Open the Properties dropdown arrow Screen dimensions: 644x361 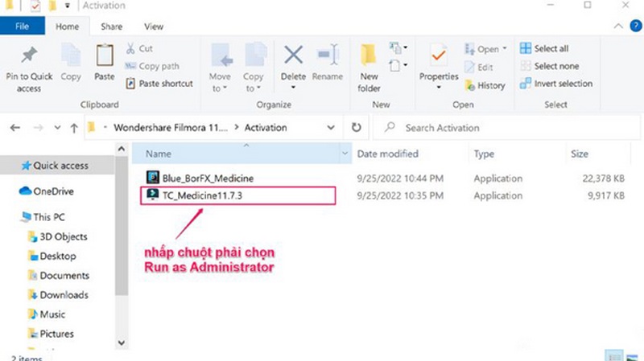coord(439,88)
